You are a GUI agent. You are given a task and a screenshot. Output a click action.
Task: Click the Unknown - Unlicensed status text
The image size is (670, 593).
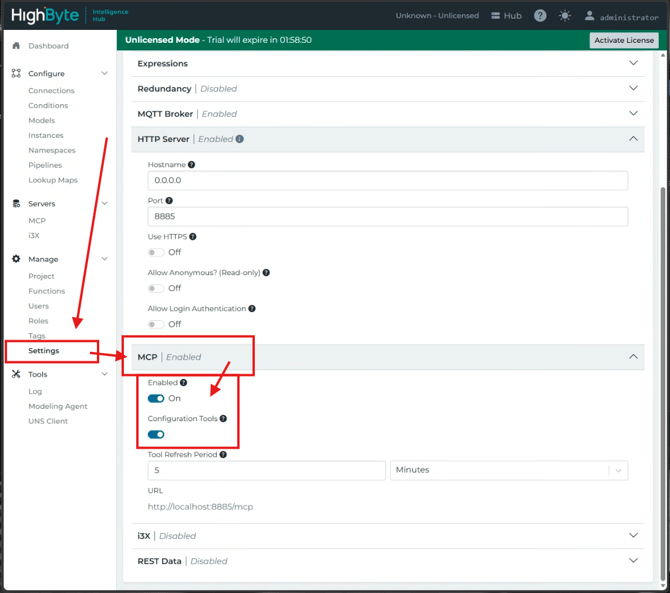(x=437, y=16)
